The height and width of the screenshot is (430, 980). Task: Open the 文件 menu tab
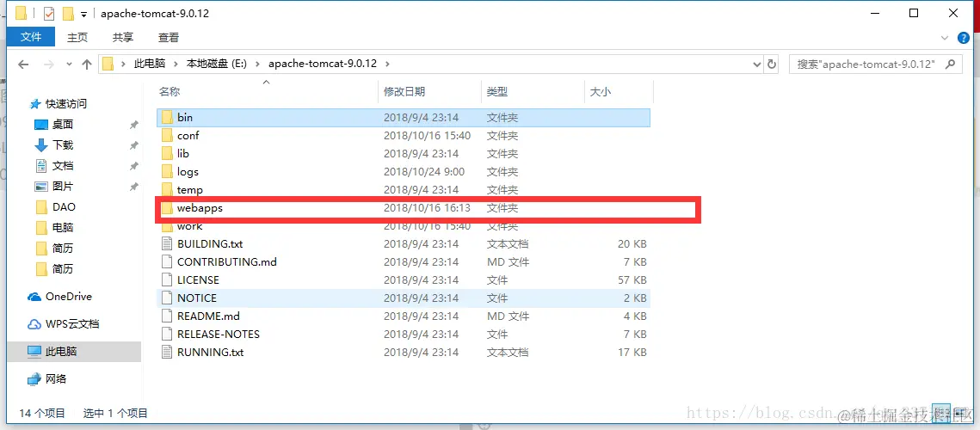[x=31, y=38]
